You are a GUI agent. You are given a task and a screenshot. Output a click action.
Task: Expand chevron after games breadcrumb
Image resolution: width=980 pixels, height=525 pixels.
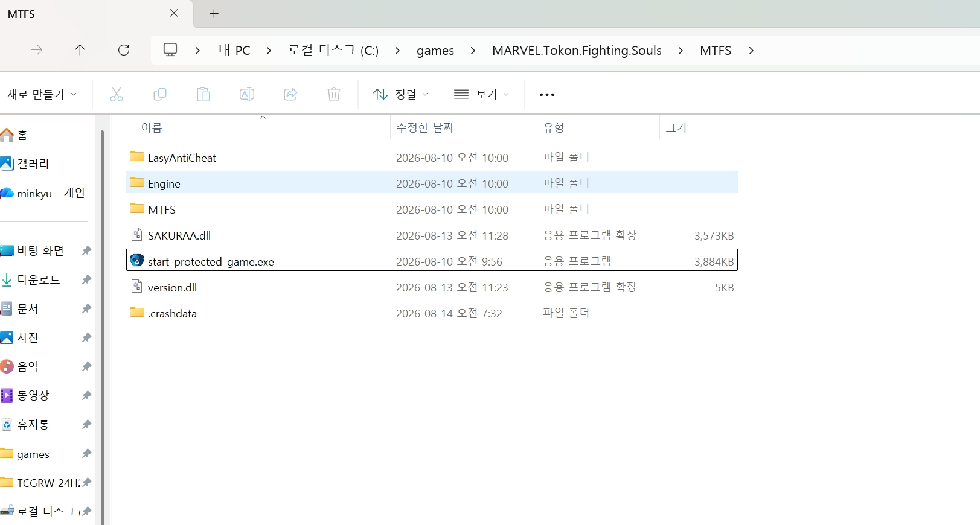(473, 51)
